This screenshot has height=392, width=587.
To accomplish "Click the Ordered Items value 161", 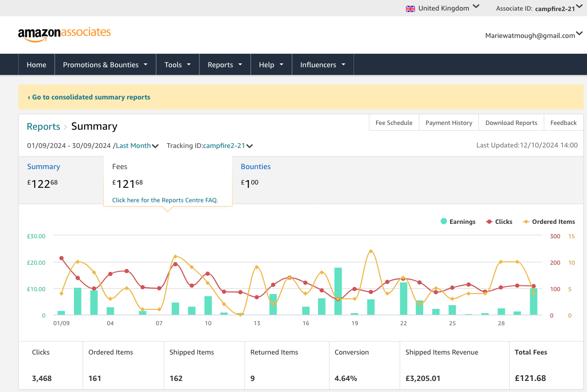I will (x=95, y=378).
